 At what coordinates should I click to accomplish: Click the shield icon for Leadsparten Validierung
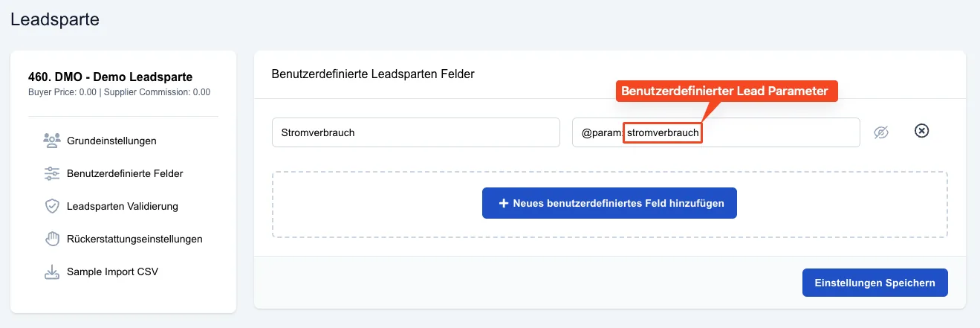[x=51, y=206]
